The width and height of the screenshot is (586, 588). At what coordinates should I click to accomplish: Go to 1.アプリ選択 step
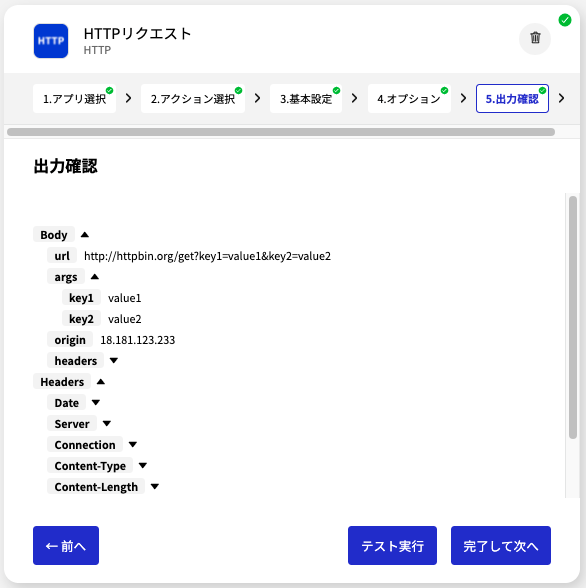point(74,99)
